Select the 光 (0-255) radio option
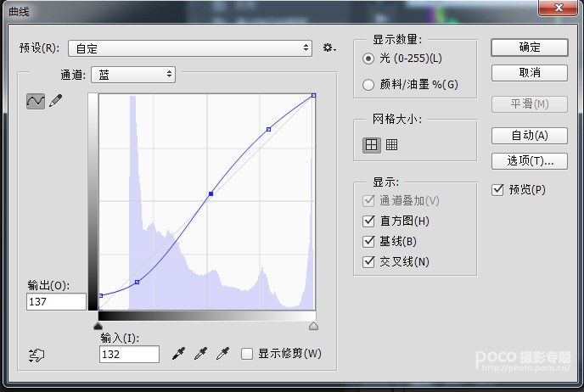The image size is (584, 392). [368, 59]
